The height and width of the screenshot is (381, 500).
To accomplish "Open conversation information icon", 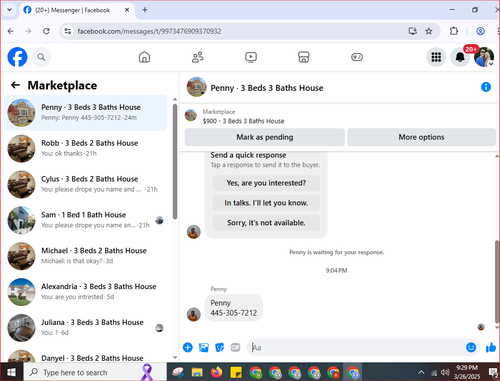I will pyautogui.click(x=486, y=87).
